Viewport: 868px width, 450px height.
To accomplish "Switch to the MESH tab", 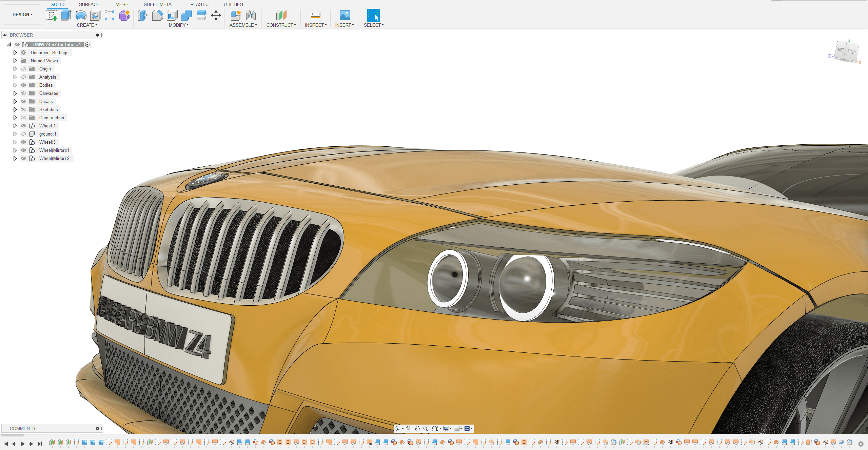I will tap(122, 4).
